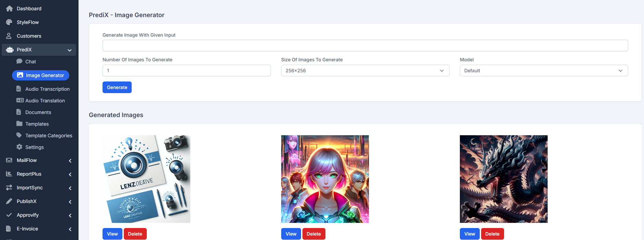Viewport: 644px width, 240px height.
Task: Click the Lenz Creative logo thumbnail
Action: pos(146,179)
